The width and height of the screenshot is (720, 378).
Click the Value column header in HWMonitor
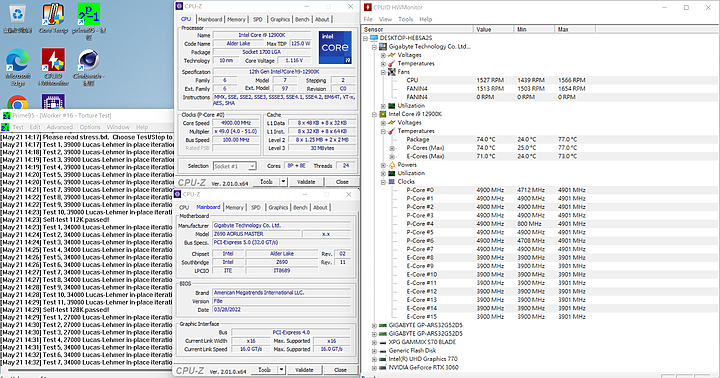point(493,29)
